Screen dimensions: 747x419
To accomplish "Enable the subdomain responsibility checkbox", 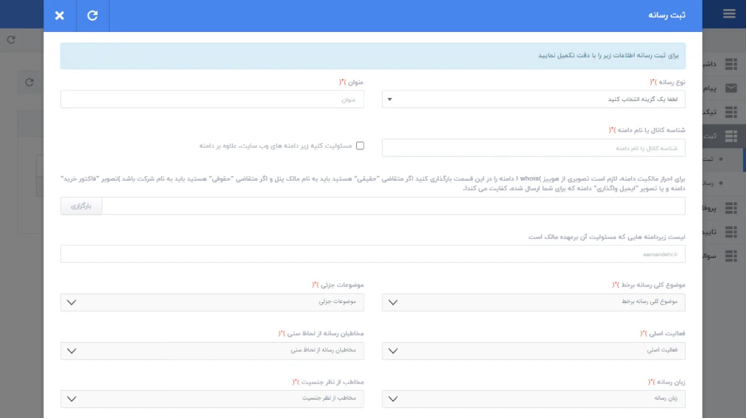I will point(360,146).
